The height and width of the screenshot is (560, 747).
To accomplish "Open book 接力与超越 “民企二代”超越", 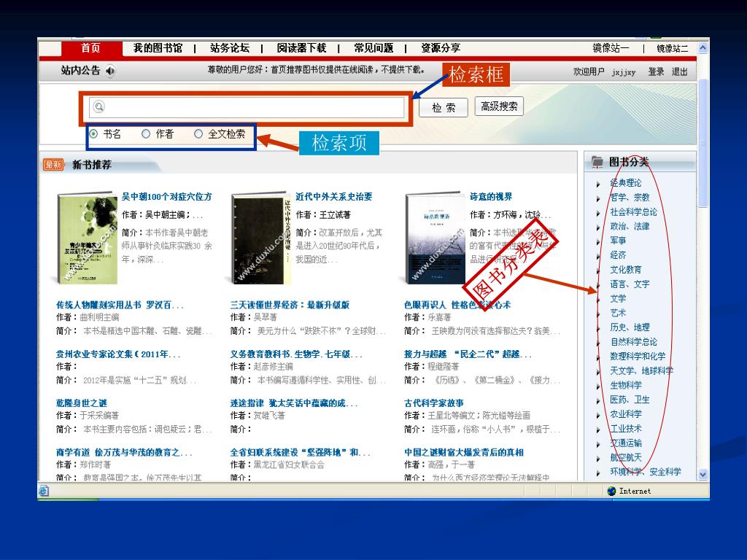I will 468,354.
